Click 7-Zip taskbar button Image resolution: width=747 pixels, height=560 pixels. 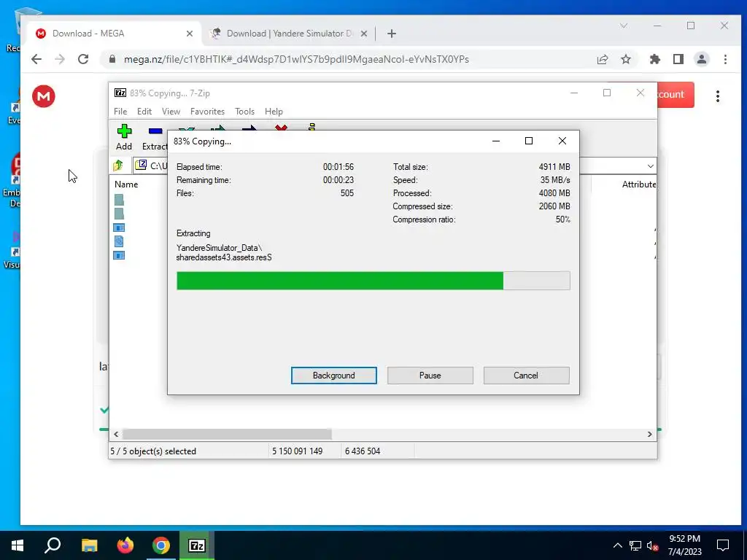[197, 545]
